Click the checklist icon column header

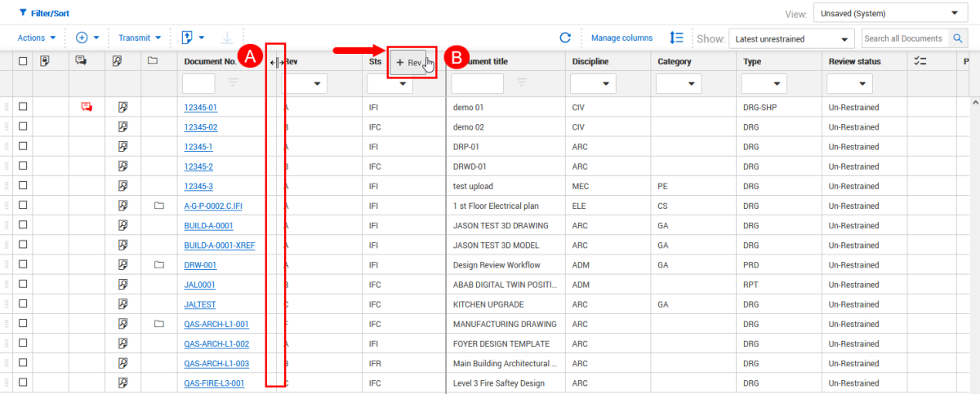click(920, 61)
